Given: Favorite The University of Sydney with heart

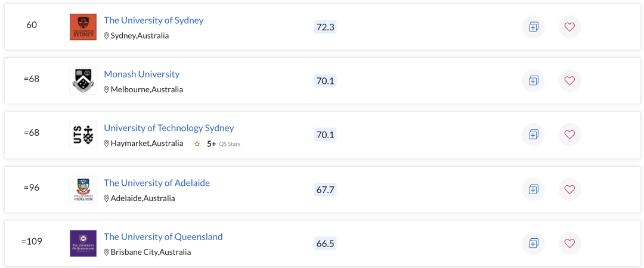Looking at the screenshot, I should (x=569, y=27).
